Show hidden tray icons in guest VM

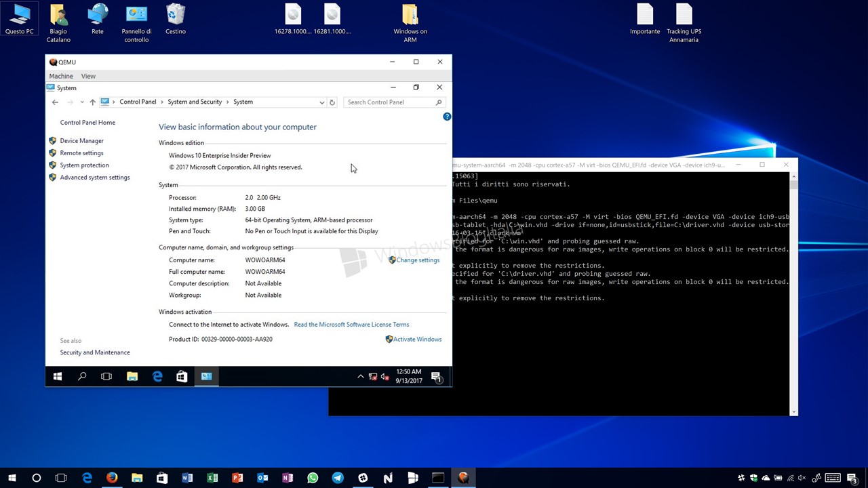361,377
